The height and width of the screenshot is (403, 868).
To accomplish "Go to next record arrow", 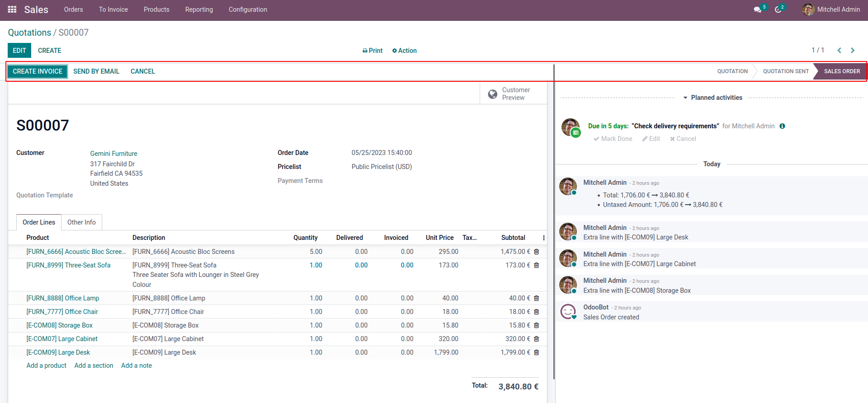I will click(x=853, y=51).
